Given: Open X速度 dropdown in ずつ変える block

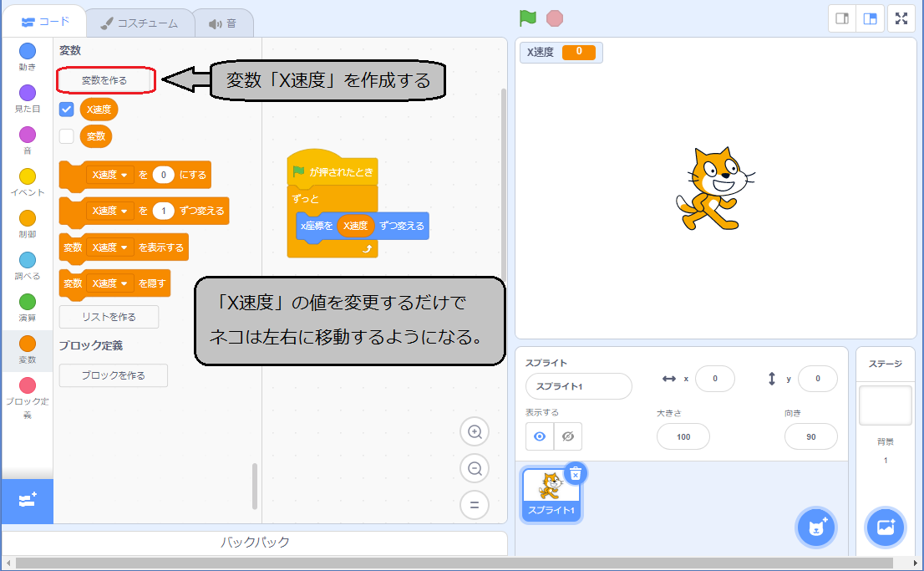Looking at the screenshot, I should [x=109, y=211].
